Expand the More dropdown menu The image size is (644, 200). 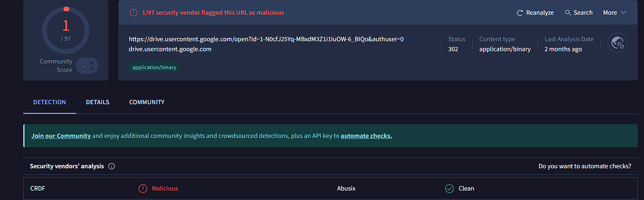tap(614, 13)
